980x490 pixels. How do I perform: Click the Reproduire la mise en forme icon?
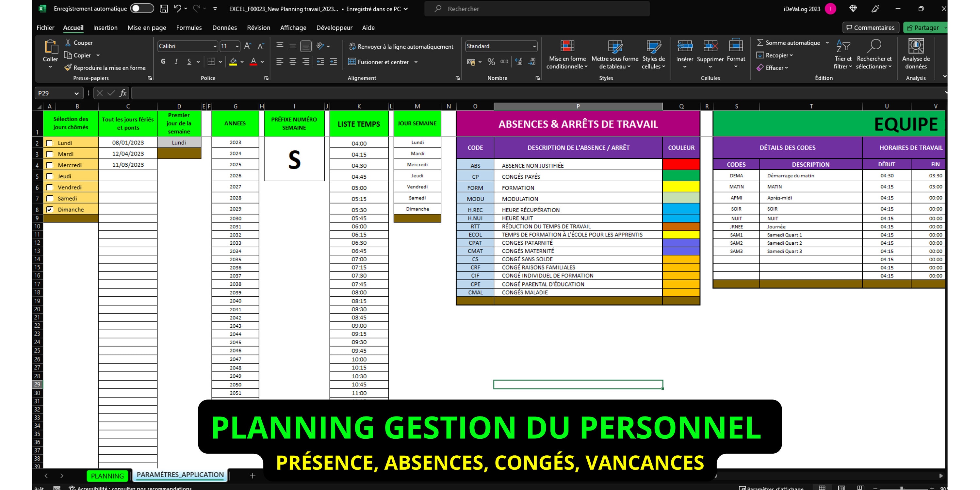[69, 67]
